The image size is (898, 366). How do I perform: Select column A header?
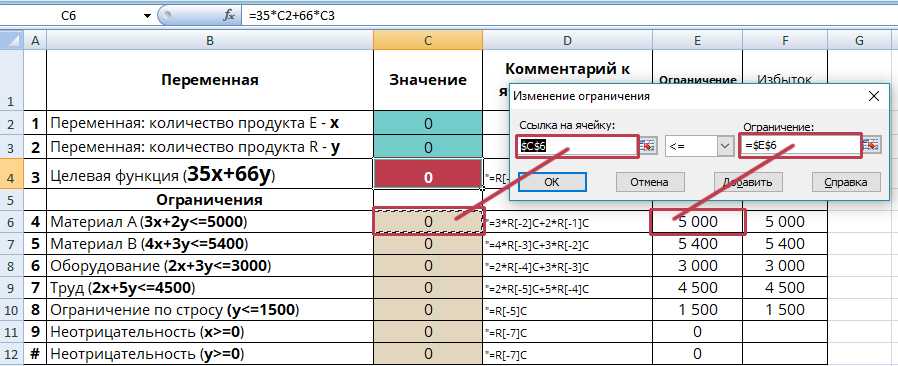pyautogui.click(x=35, y=40)
